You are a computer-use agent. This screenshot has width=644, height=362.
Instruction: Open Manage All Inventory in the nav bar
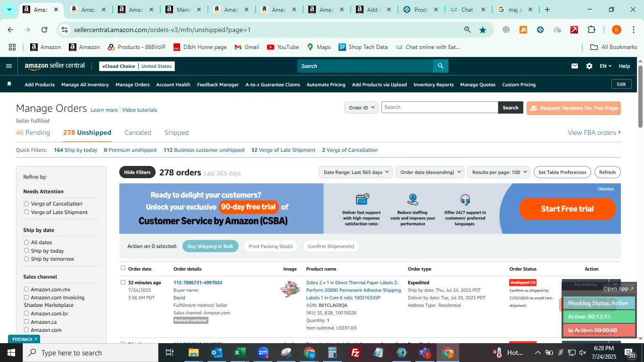[x=85, y=84]
